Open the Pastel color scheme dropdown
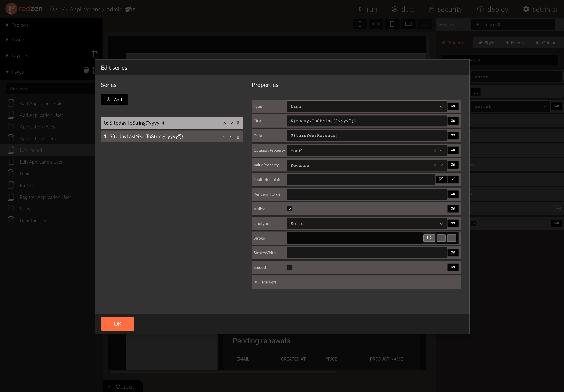The width and height of the screenshot is (564, 392). pyautogui.click(x=511, y=106)
